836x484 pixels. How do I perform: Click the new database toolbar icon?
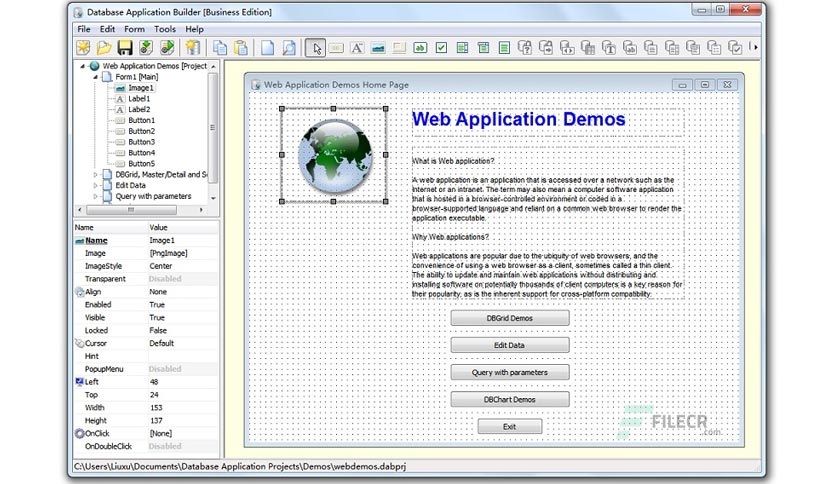(192, 48)
